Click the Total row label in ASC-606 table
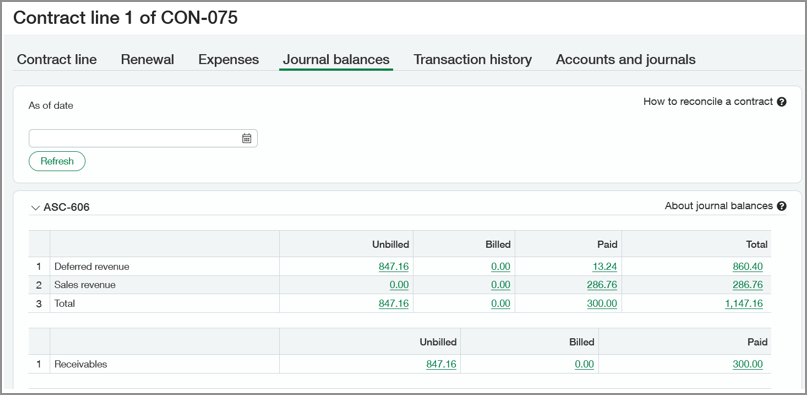The image size is (807, 395). 64,303
